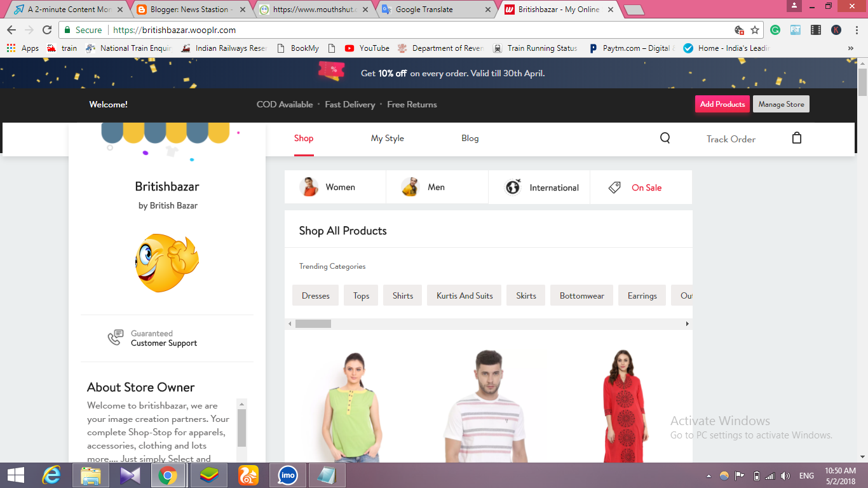Screen dimensions: 868x488
Task: Click the browser address bar URL
Action: (x=175, y=30)
